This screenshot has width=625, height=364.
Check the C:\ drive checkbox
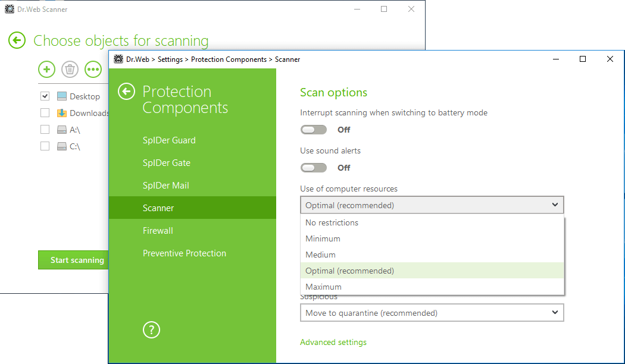(45, 146)
